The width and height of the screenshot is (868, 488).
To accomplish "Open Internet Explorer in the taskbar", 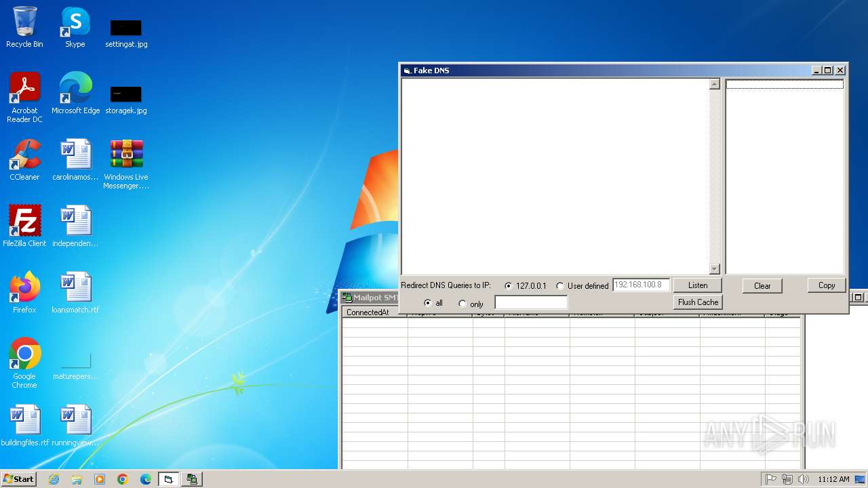I will pos(54,479).
